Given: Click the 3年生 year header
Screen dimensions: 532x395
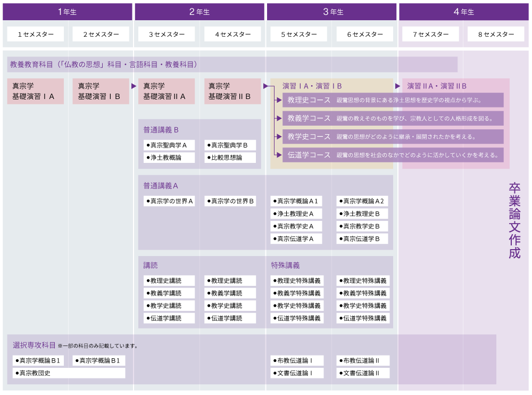Looking at the screenshot, I should (x=331, y=12).
